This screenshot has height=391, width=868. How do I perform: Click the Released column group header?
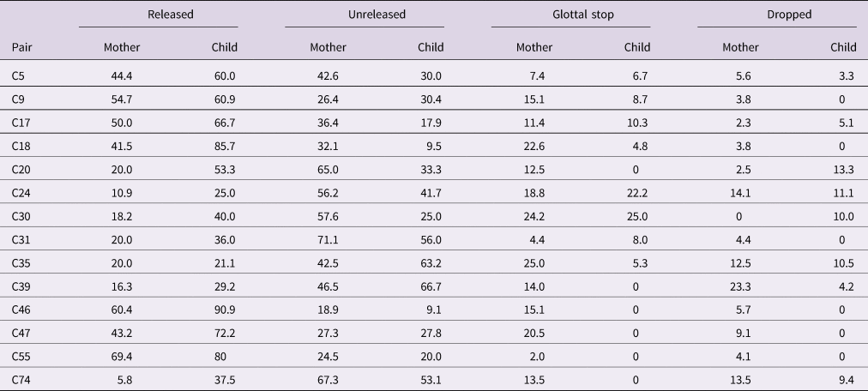click(159, 13)
